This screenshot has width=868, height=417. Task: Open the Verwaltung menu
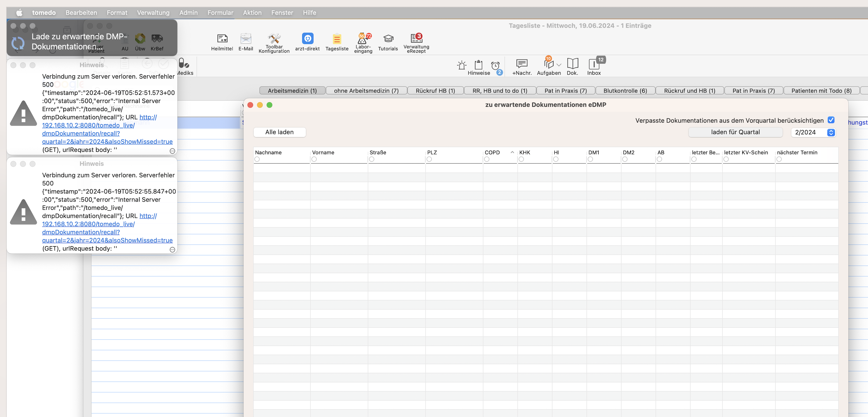[153, 13]
